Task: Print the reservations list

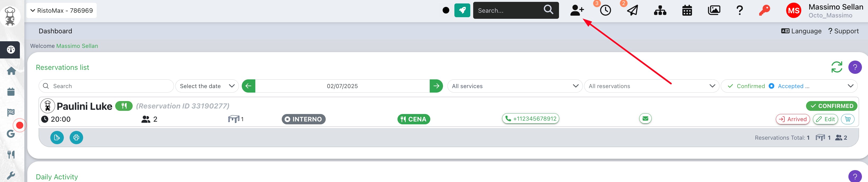Action: (76, 138)
